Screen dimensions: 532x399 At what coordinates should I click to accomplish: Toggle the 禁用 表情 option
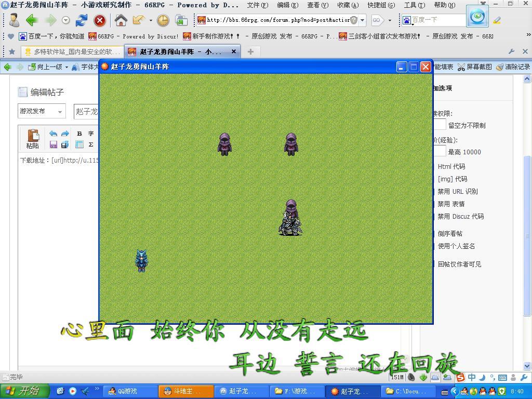tap(451, 204)
